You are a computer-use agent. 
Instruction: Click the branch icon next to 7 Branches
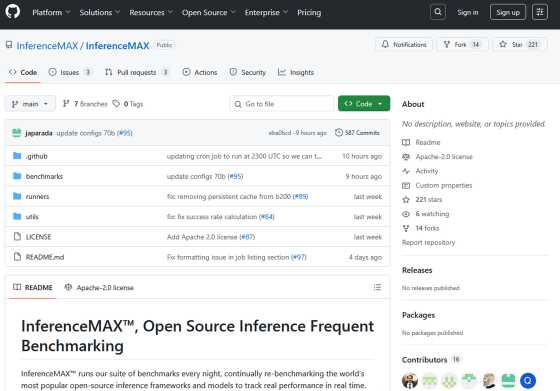(66, 104)
